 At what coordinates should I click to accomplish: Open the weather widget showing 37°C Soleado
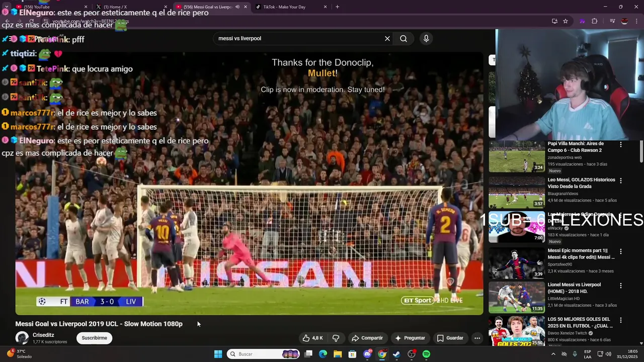point(19,354)
